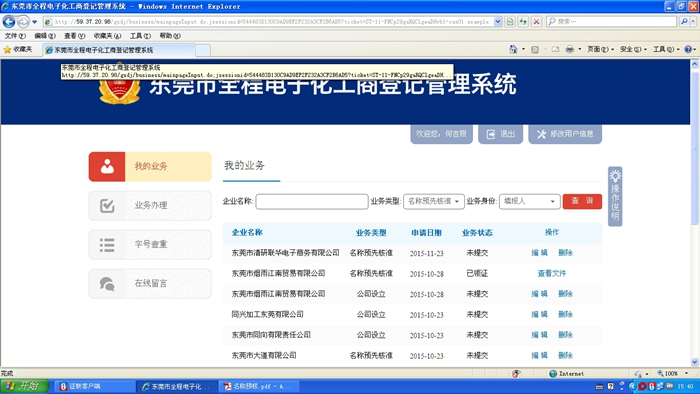Click the red 查询 button
This screenshot has height=394, width=700.
pyautogui.click(x=582, y=201)
